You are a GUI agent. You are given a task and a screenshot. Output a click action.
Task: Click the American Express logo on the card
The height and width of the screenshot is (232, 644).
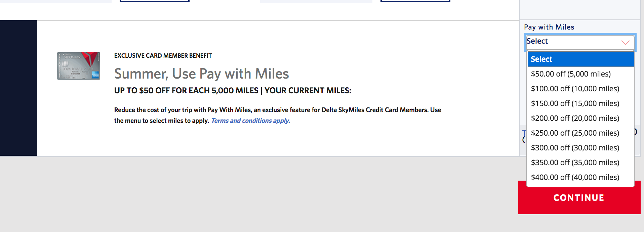95,75
